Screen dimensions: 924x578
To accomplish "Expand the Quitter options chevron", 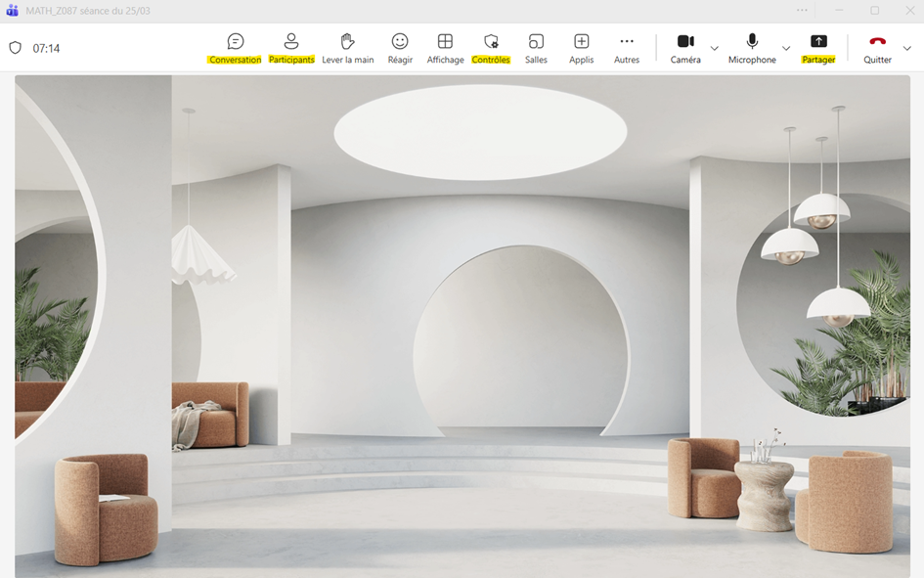I will coord(907,48).
